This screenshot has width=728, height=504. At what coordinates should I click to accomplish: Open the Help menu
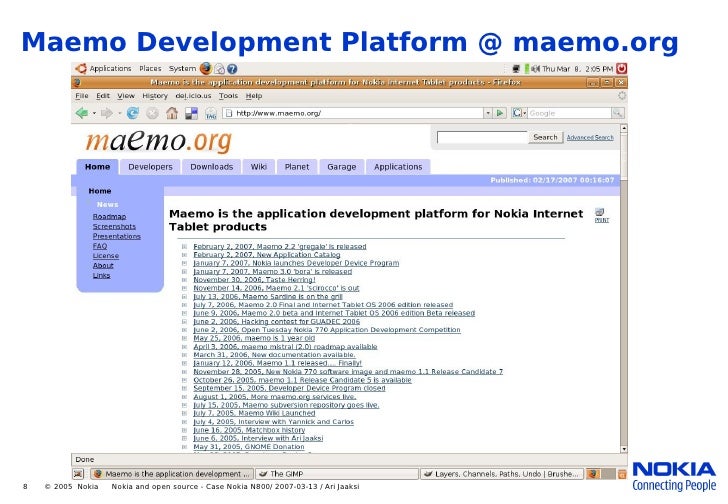coord(254,96)
